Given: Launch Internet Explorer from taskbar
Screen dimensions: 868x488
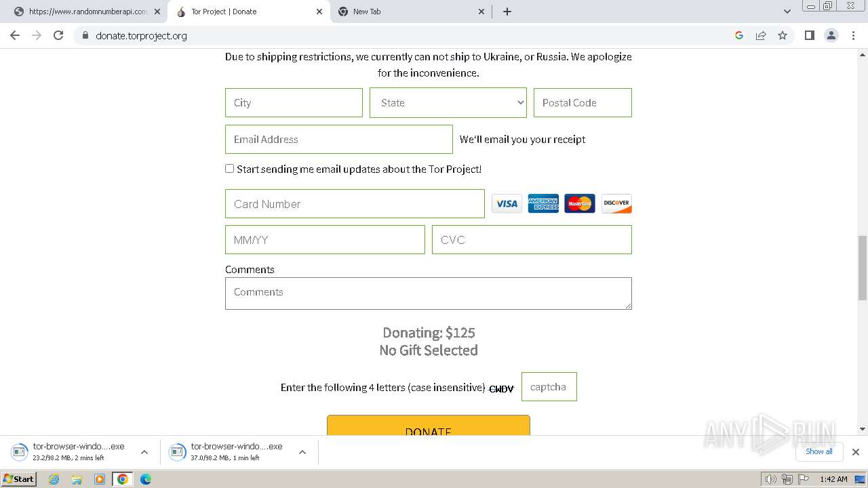Looking at the screenshot, I should (x=54, y=479).
